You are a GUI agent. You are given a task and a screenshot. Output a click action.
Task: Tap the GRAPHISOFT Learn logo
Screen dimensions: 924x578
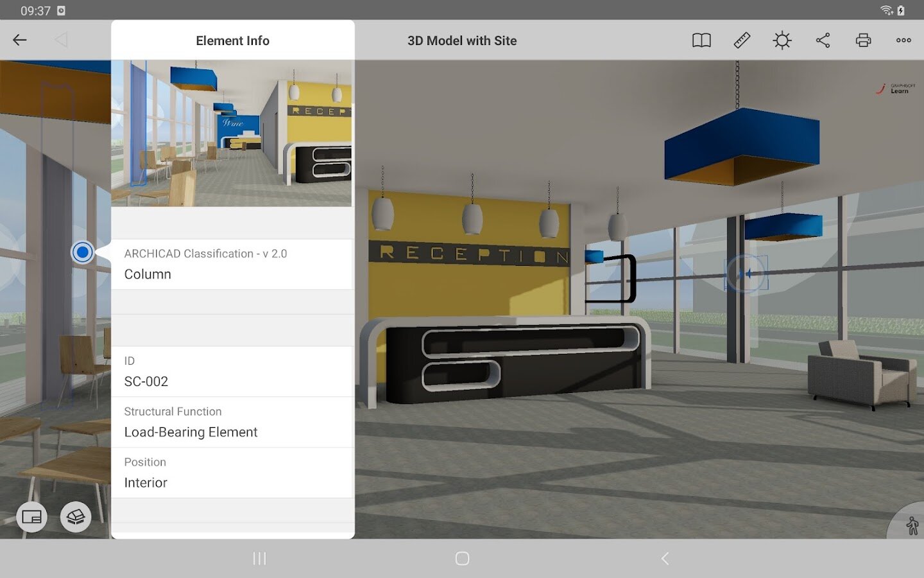(896, 89)
